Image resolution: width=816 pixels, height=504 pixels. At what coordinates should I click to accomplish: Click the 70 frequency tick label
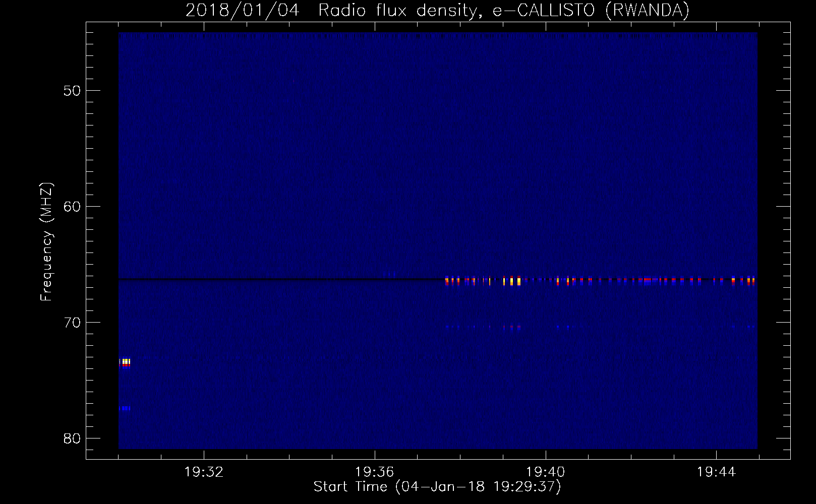click(73, 323)
